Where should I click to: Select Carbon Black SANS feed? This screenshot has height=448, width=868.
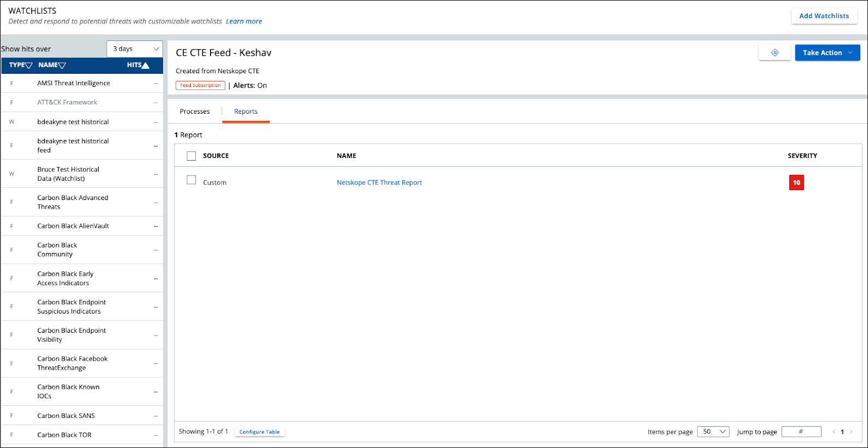(82, 416)
